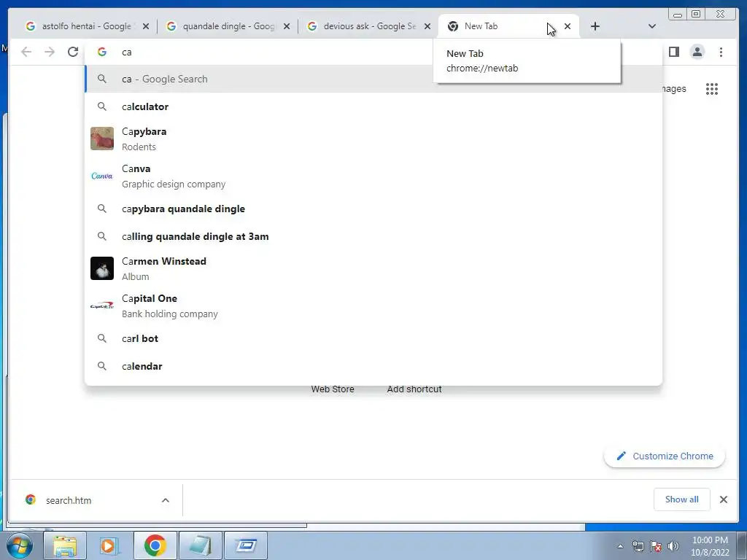Select the Canva graphic design suggestion
747x560 pixels.
[373, 176]
